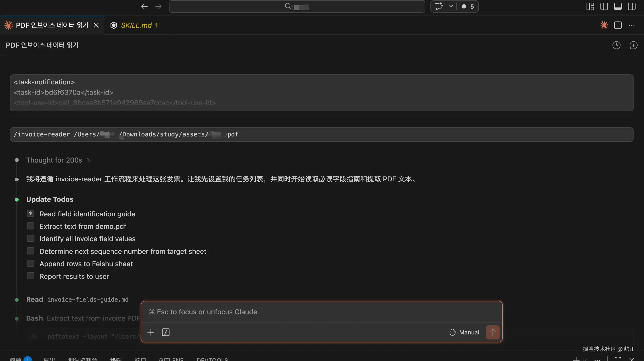The width and height of the screenshot is (644, 361).
Task: Expand the Thought for 200s section
Action: point(58,160)
